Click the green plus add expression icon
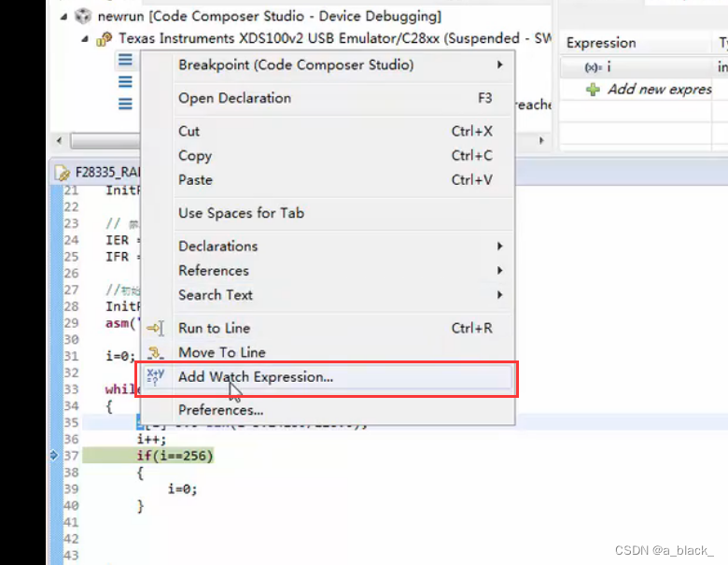The width and height of the screenshot is (728, 565). tap(593, 90)
